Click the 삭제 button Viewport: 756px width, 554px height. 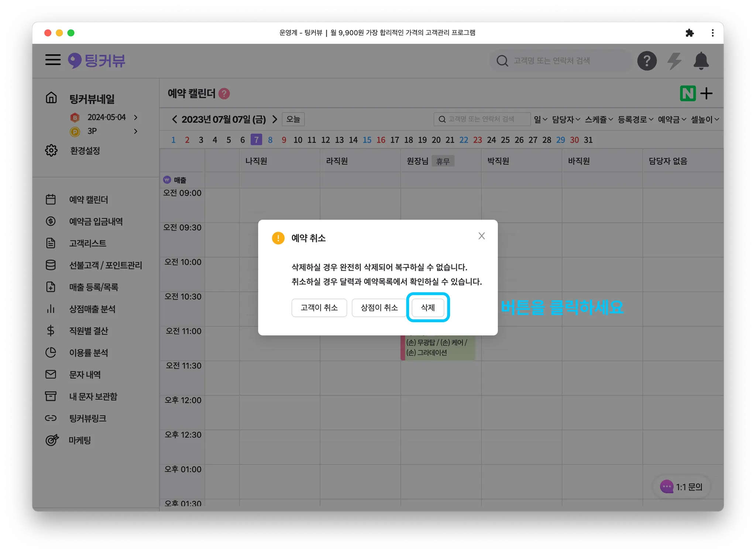[427, 308]
